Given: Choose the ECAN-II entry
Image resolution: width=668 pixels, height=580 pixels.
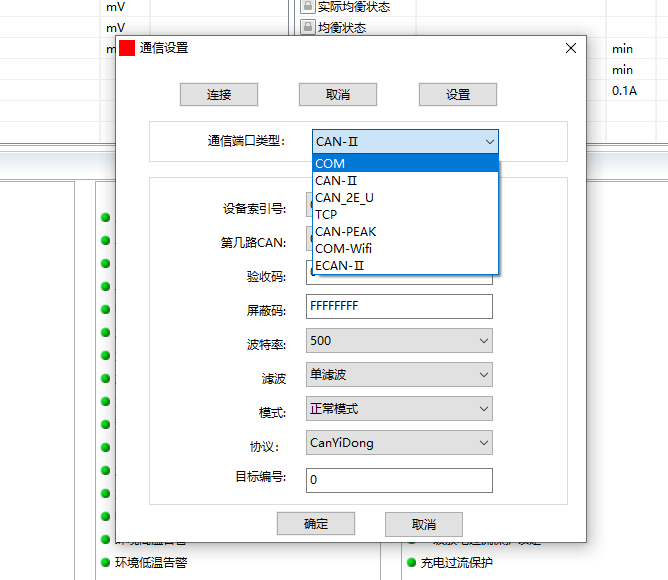Looking at the screenshot, I should (x=404, y=266).
